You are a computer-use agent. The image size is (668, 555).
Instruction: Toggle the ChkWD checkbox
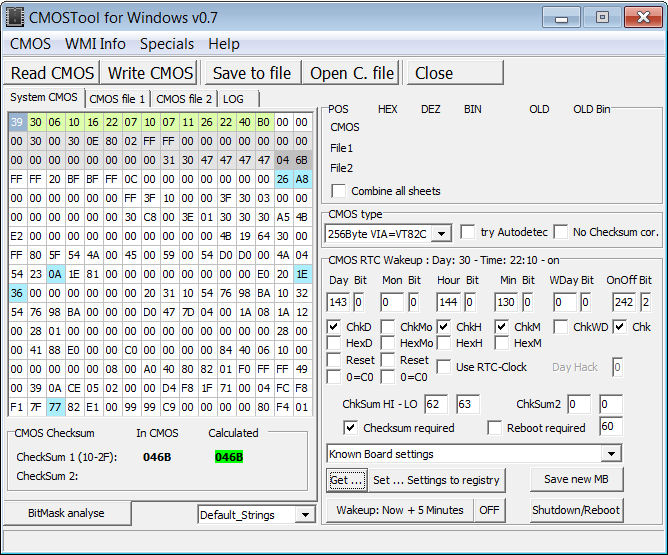coord(561,327)
